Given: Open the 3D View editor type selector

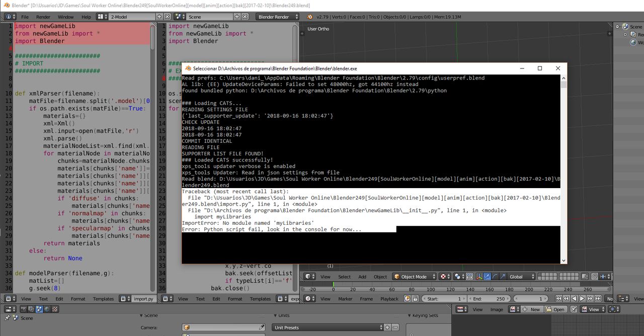Looking at the screenshot, I should (x=308, y=277).
